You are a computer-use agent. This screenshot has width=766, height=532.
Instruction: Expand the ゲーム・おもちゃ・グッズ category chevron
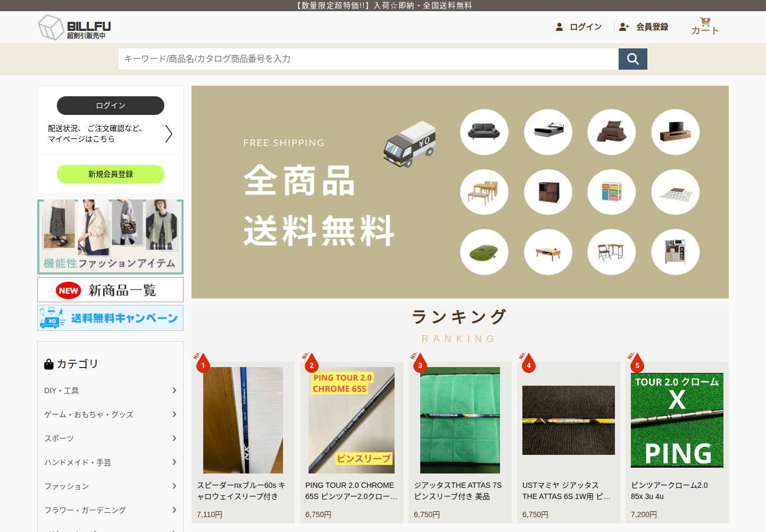pos(174,414)
